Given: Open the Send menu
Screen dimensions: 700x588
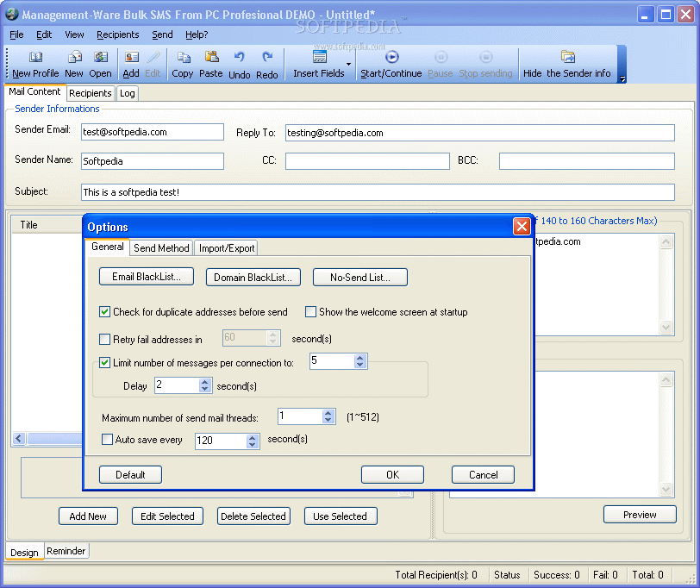Looking at the screenshot, I should (162, 34).
